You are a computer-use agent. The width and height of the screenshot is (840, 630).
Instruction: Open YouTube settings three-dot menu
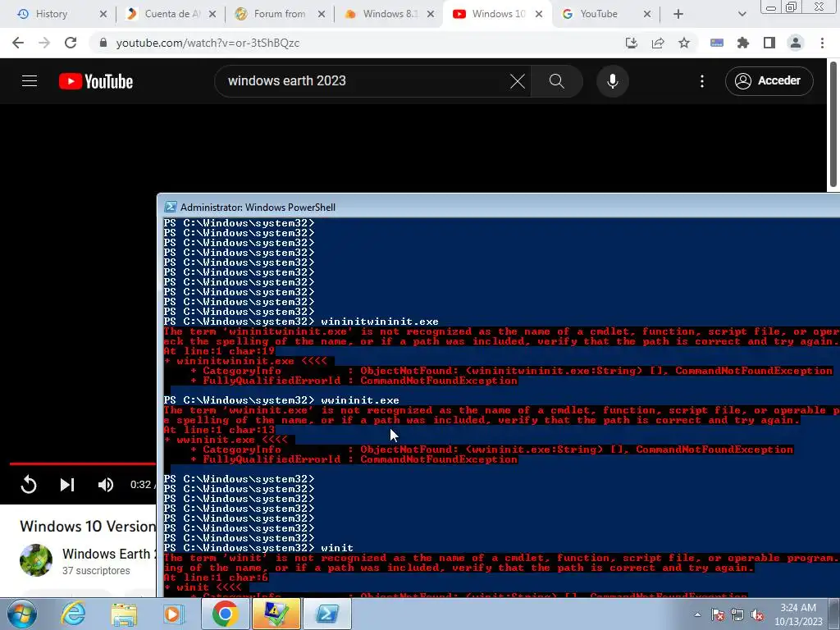[702, 81]
